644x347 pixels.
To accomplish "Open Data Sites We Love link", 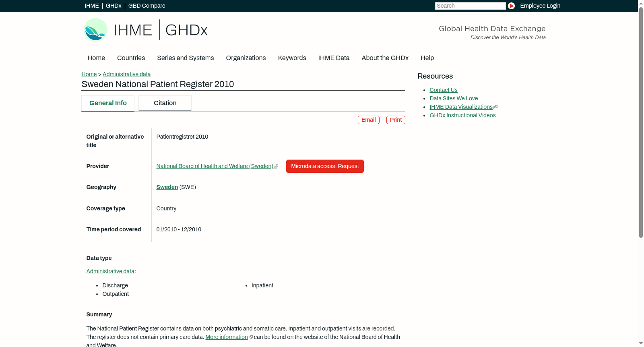I will [454, 98].
